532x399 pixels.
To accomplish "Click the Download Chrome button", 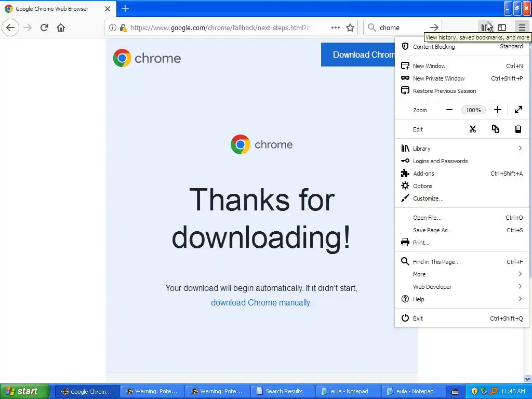I will point(358,55).
